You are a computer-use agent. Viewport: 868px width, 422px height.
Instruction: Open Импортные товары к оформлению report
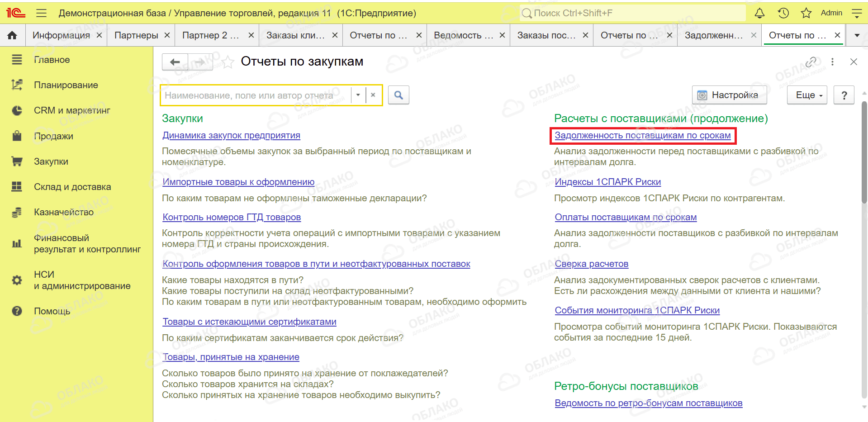coord(238,182)
